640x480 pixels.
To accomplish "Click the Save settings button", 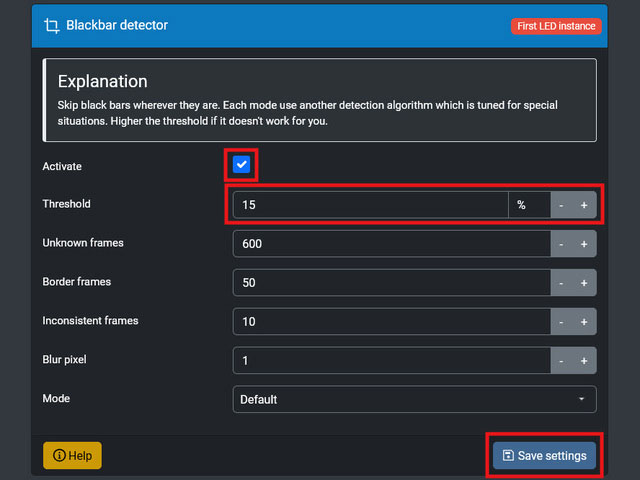I will point(544,456).
